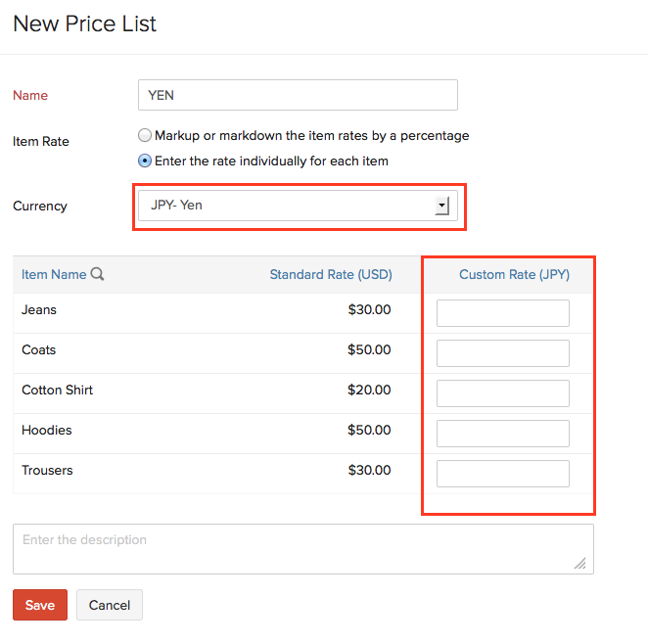Click the Custom Rate (JPY) column header
The image size is (648, 644).
pyautogui.click(x=514, y=275)
